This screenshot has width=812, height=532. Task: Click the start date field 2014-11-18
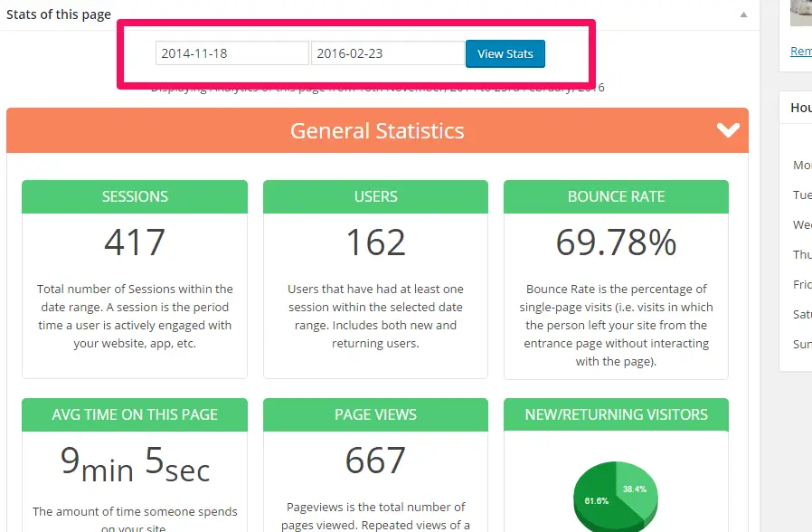coord(232,53)
